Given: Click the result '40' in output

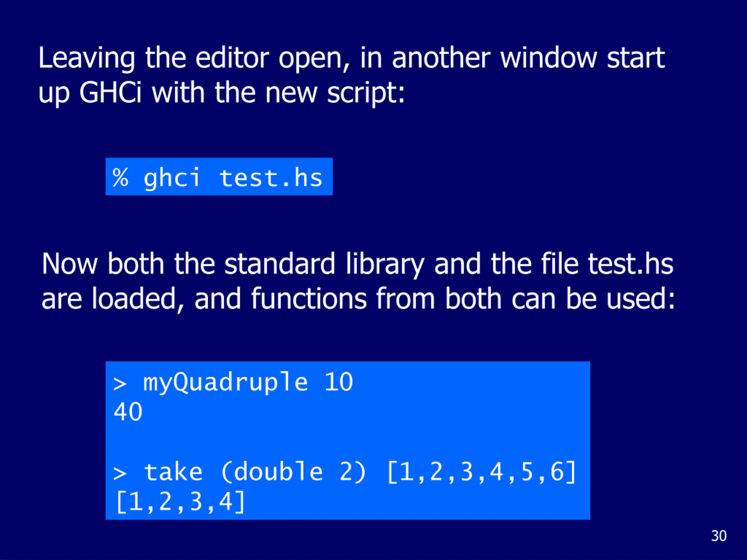Looking at the screenshot, I should [x=128, y=412].
